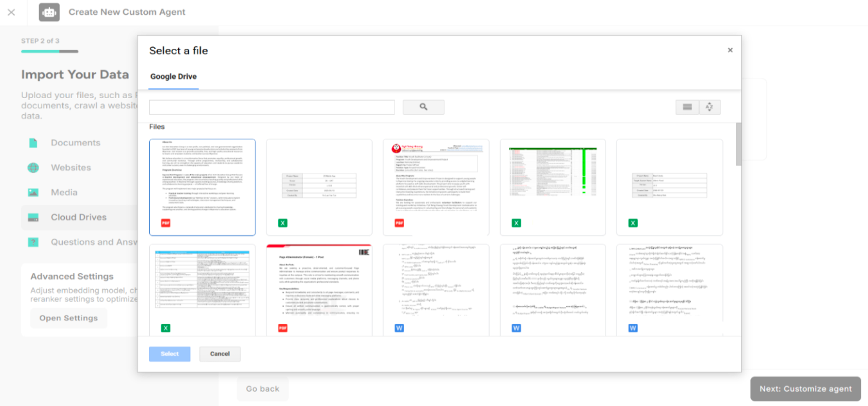Click Go back at the bottom
The image size is (868, 406).
[262, 389]
